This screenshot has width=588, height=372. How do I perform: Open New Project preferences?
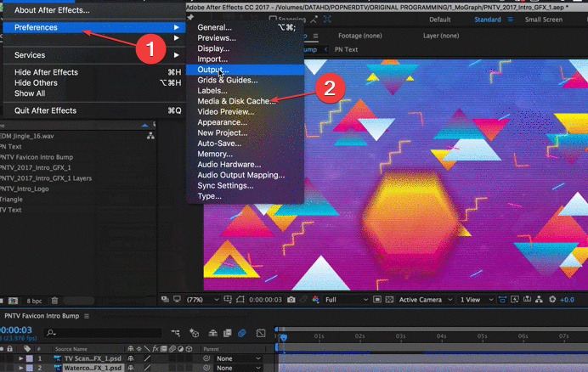[245, 132]
